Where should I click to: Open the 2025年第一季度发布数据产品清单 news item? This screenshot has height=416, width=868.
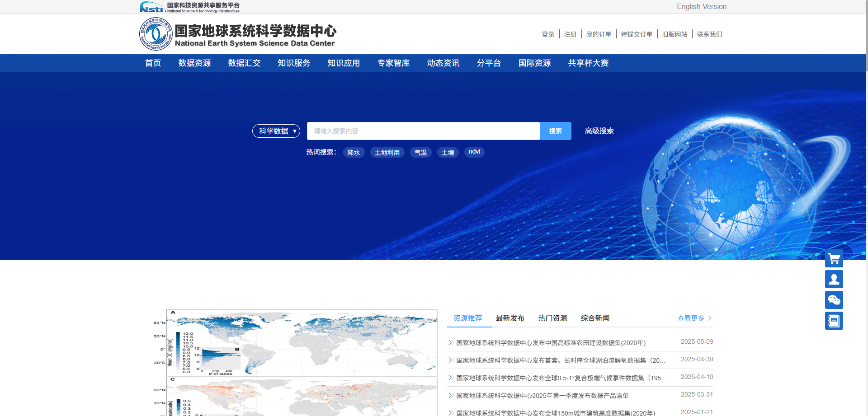(x=542, y=396)
